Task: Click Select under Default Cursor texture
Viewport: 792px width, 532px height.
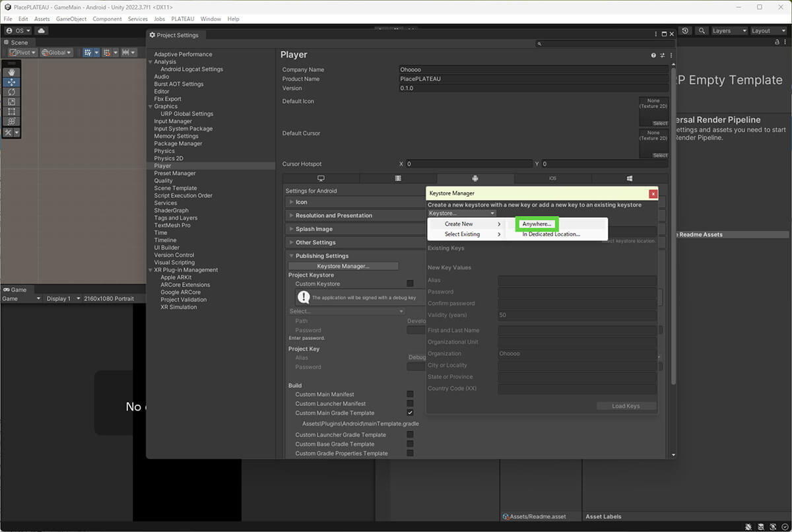Action: click(660, 155)
